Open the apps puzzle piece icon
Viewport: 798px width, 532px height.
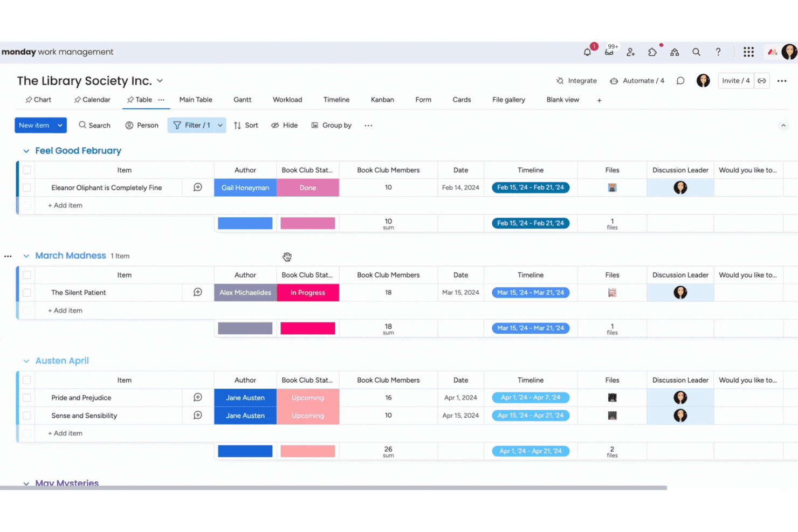tap(652, 52)
